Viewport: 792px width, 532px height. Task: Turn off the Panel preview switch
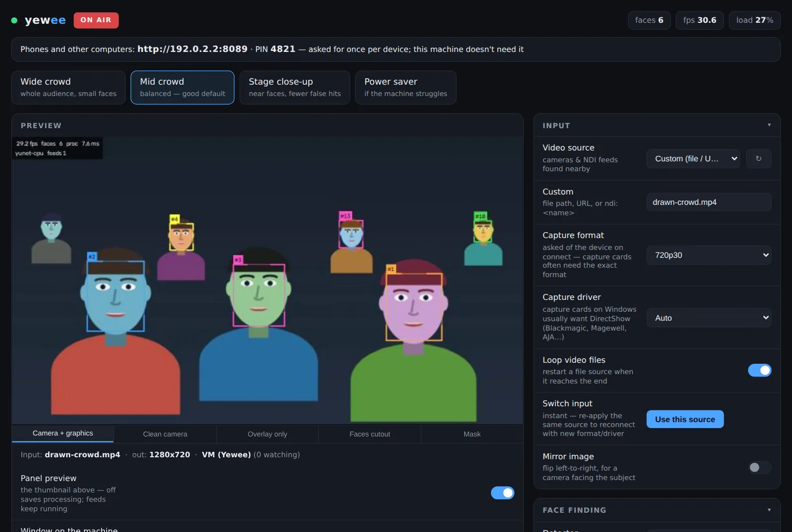click(502, 493)
